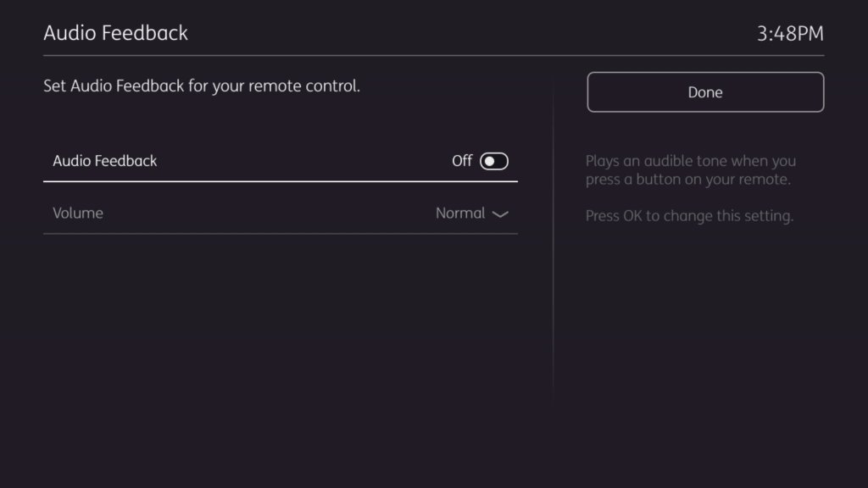Expand the Volume dropdown chevron
Screen dimensions: 868x488
(500, 214)
